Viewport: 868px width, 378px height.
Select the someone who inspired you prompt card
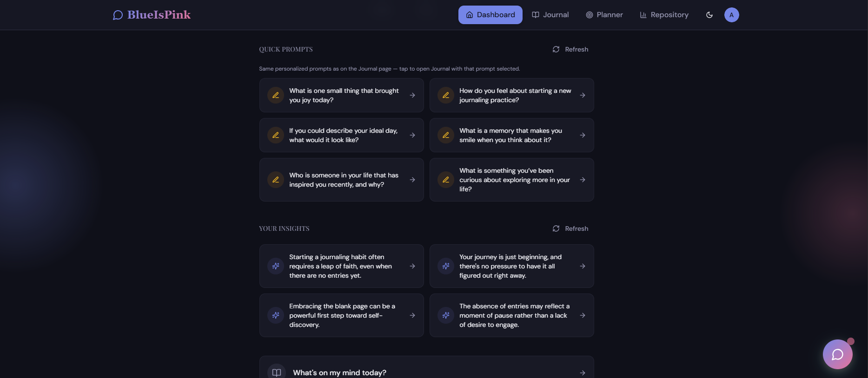[x=342, y=180]
